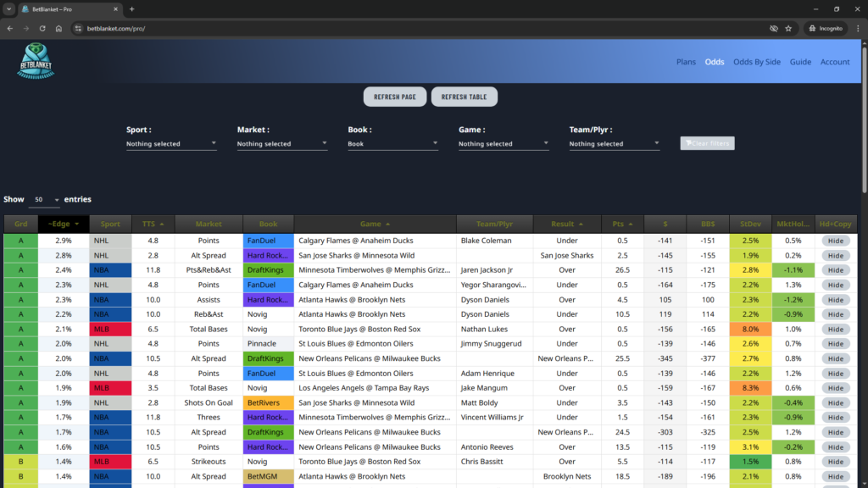Open the Book filter dropdown
The image size is (868, 488).
click(x=392, y=144)
